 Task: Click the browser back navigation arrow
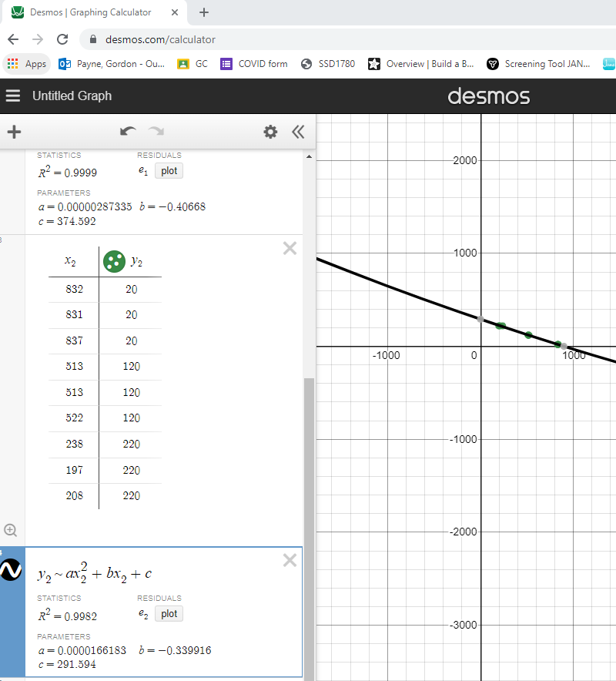click(12, 39)
